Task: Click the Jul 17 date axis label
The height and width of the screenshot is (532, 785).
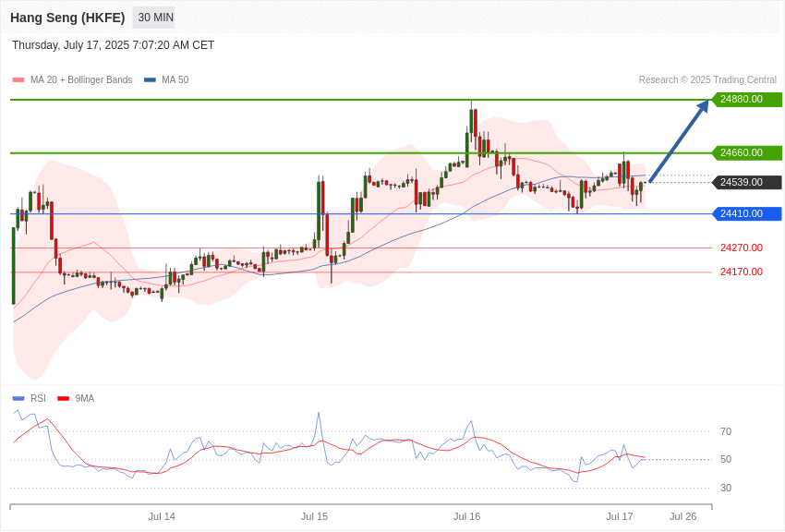Action: pos(620,516)
